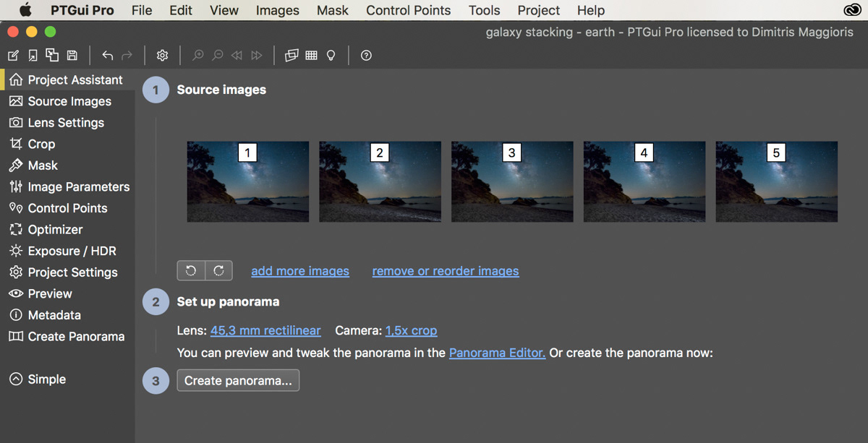
Task: Select Crop in the sidebar
Action: pyautogui.click(x=67, y=144)
